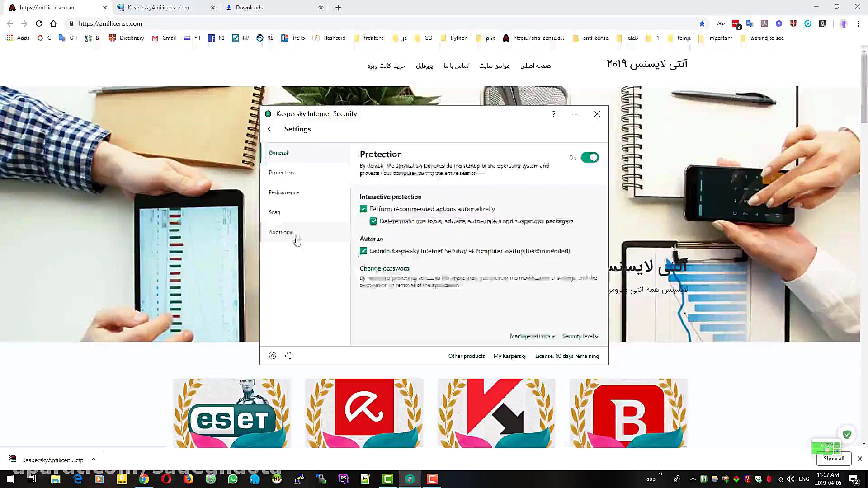Viewport: 868px width, 488px height.
Task: Open the Photoshop icon in the taskbar
Action: [x=344, y=479]
